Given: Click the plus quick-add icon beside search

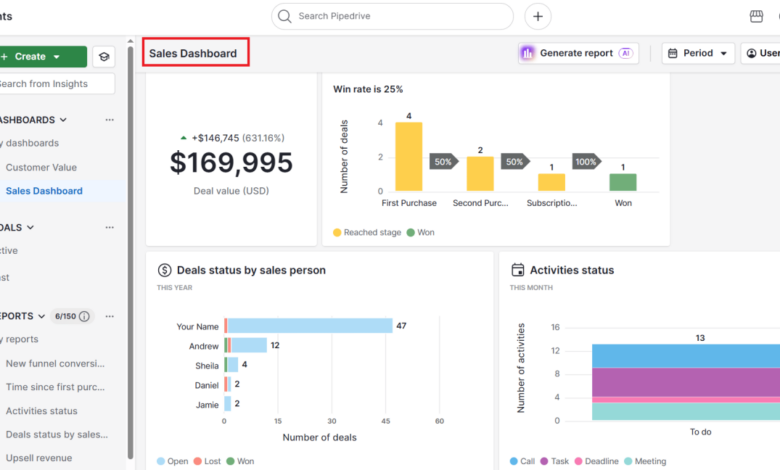Looking at the screenshot, I should pyautogui.click(x=538, y=16).
